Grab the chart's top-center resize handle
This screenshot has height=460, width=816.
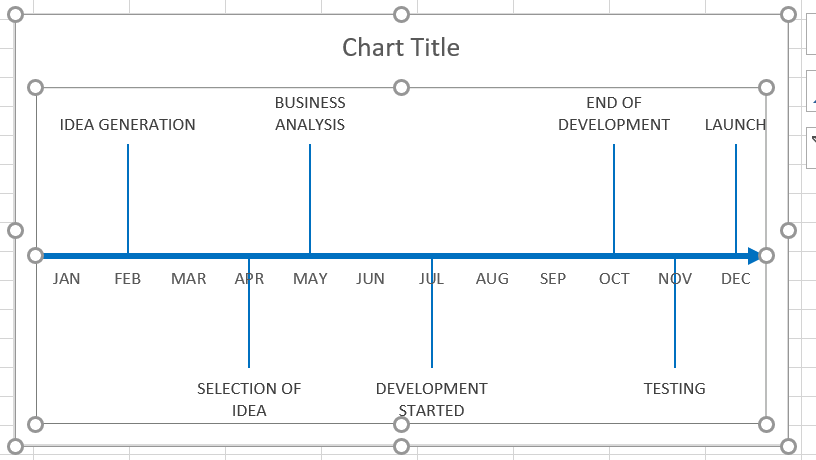pyautogui.click(x=401, y=14)
